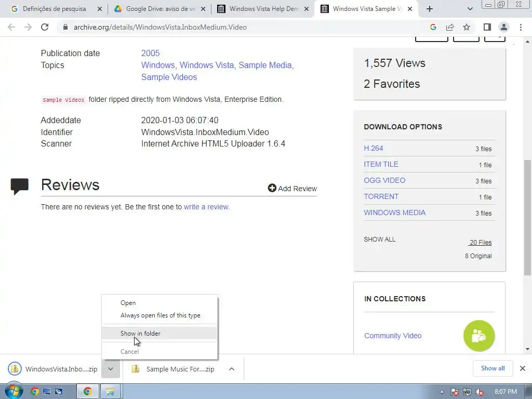
Task: Switch to the Windows Vista Help Demo tab
Action: (x=263, y=9)
